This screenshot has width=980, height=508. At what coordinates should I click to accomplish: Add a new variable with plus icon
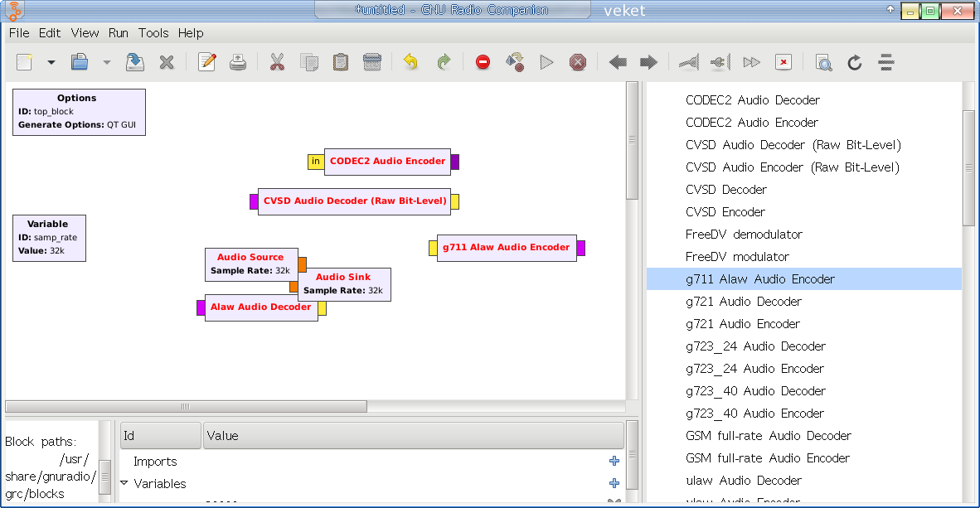[x=614, y=483]
